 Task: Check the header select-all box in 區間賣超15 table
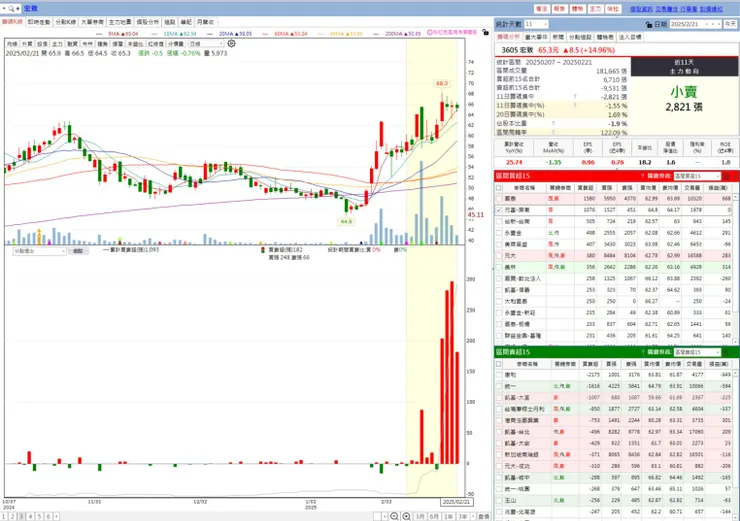[x=499, y=364]
